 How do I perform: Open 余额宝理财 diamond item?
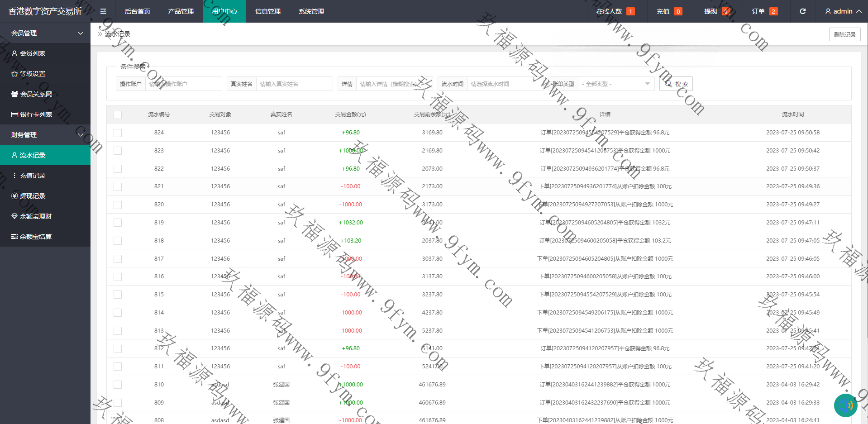[x=35, y=216]
